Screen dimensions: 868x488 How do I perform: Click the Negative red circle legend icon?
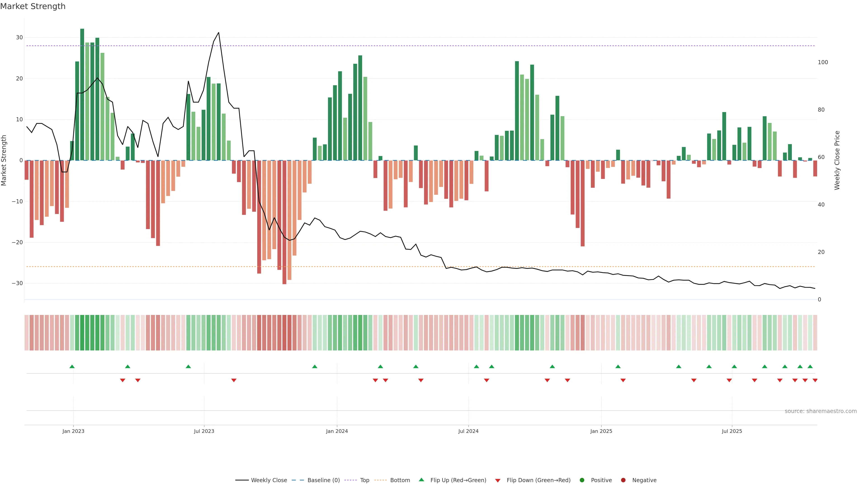(623, 480)
